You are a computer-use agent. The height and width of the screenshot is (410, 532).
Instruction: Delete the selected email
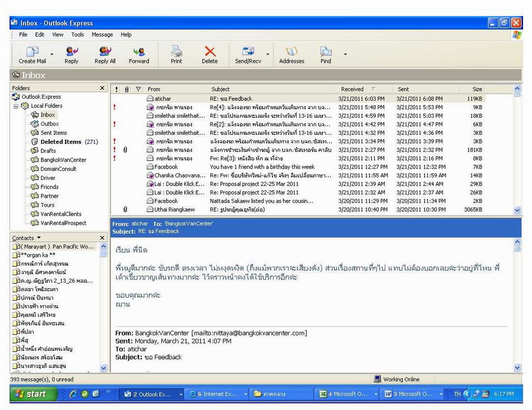(x=210, y=54)
